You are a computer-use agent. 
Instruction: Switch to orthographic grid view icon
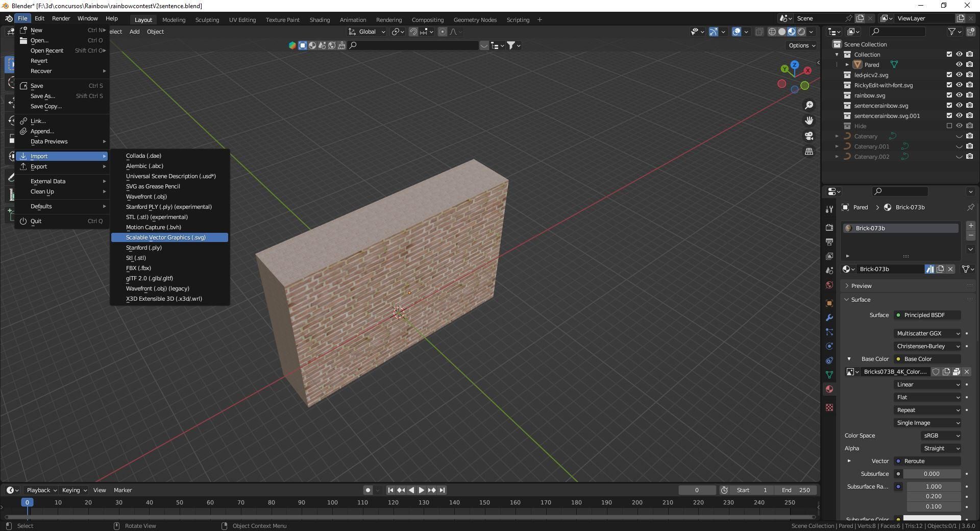809,152
